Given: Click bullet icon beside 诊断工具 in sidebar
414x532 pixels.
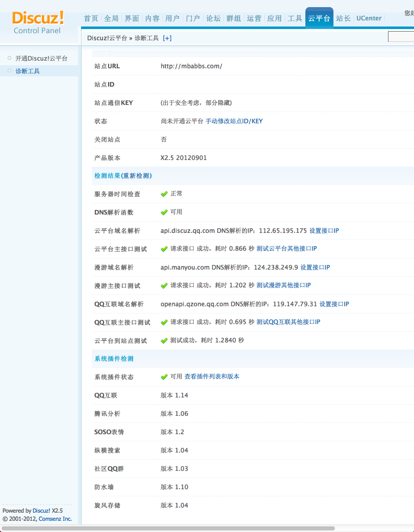Looking at the screenshot, I should (x=10, y=70).
